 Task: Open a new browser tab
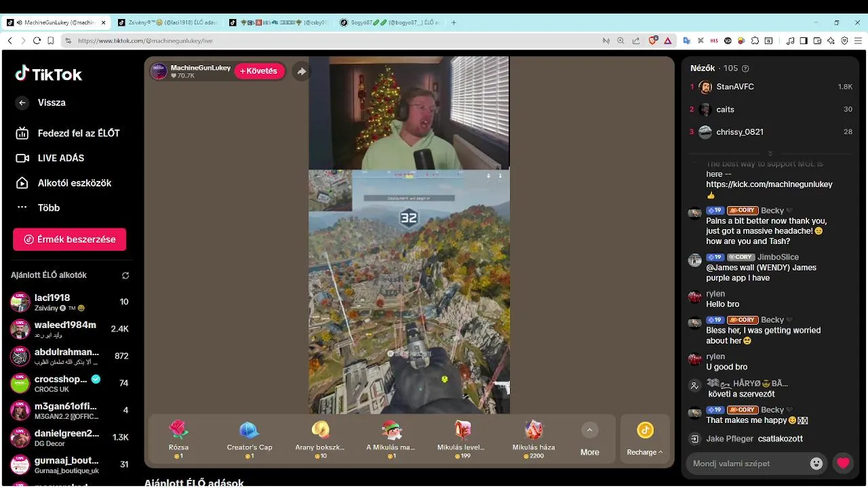point(454,22)
